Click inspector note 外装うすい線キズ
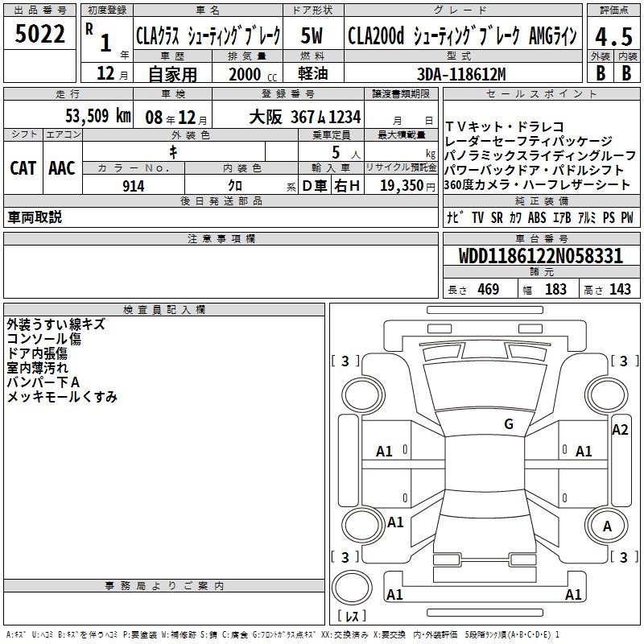Image resolution: width=644 pixels, height=644 pixels. 56,324
